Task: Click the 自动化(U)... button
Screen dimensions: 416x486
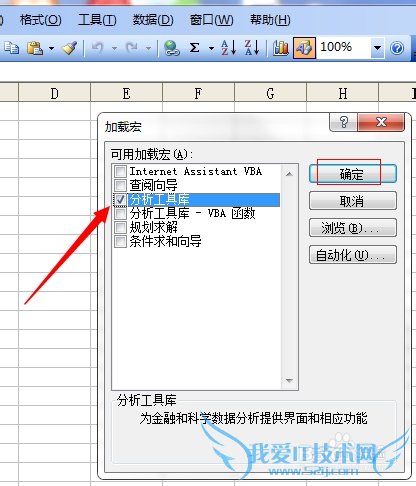Action: (x=353, y=255)
